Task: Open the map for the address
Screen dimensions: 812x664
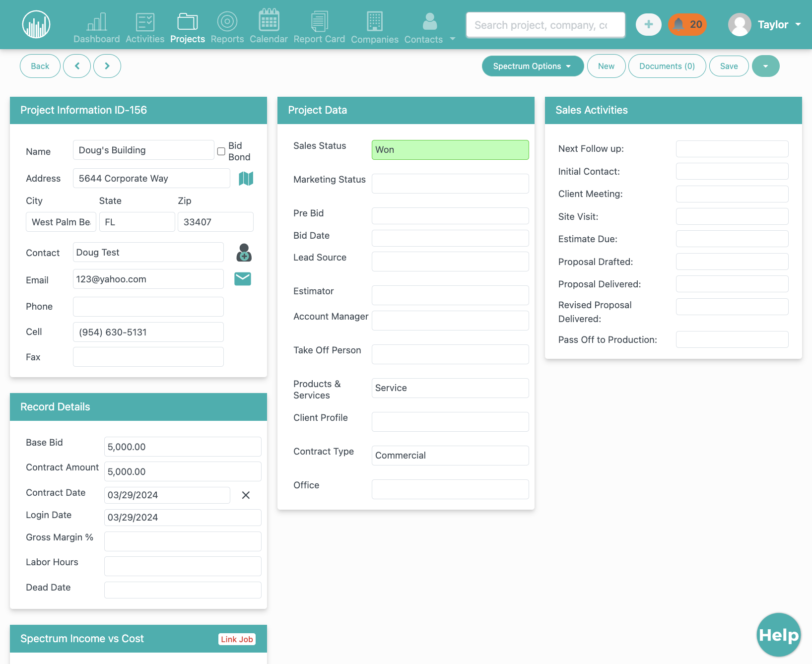Action: coord(246,178)
